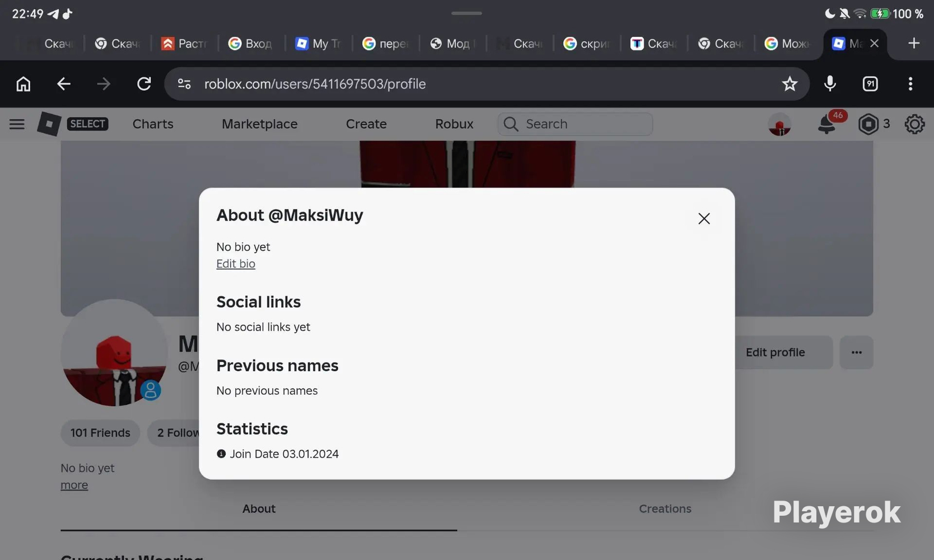This screenshot has height=560, width=934.
Task: Click the info icon beside Join Date
Action: tap(221, 454)
